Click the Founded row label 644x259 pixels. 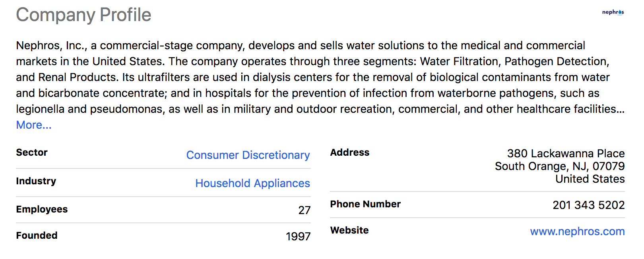coord(37,236)
